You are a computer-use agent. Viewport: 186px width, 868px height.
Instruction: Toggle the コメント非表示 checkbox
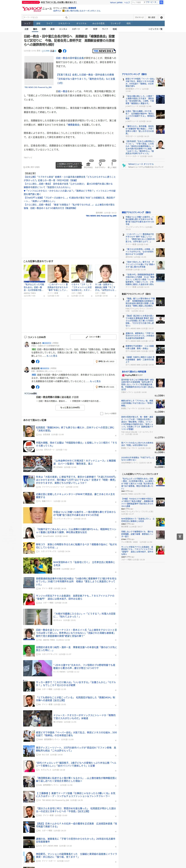(102, 413)
